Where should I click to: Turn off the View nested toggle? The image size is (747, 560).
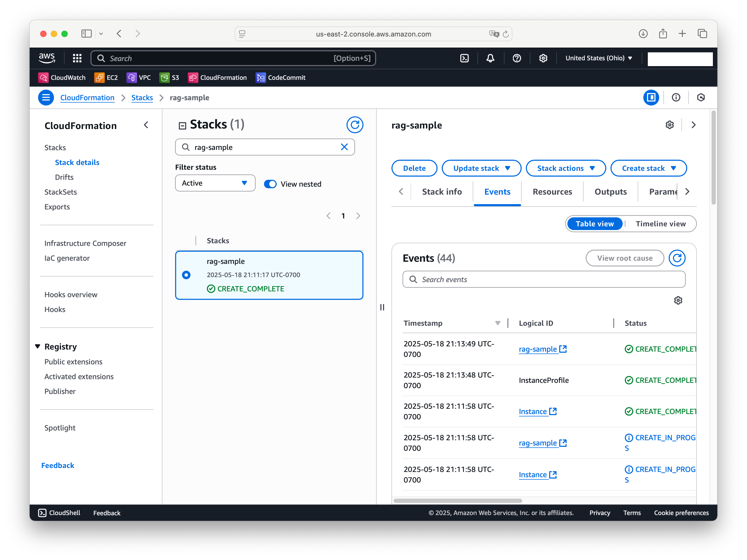coord(270,184)
